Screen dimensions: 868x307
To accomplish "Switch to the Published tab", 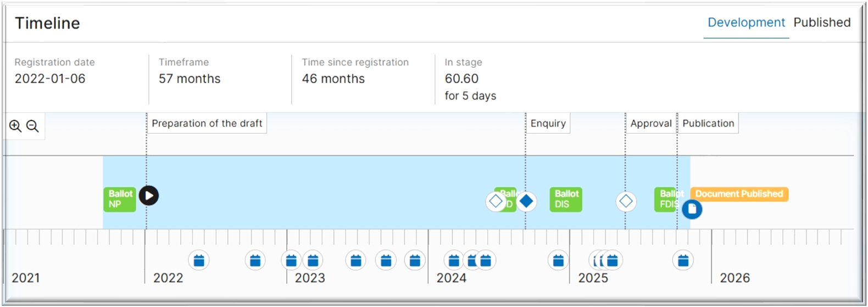I will pyautogui.click(x=822, y=23).
